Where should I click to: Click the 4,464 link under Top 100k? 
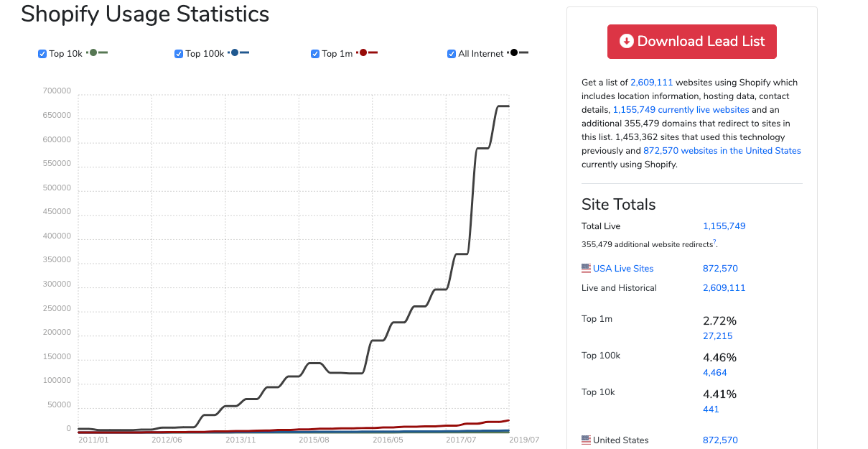(x=715, y=372)
